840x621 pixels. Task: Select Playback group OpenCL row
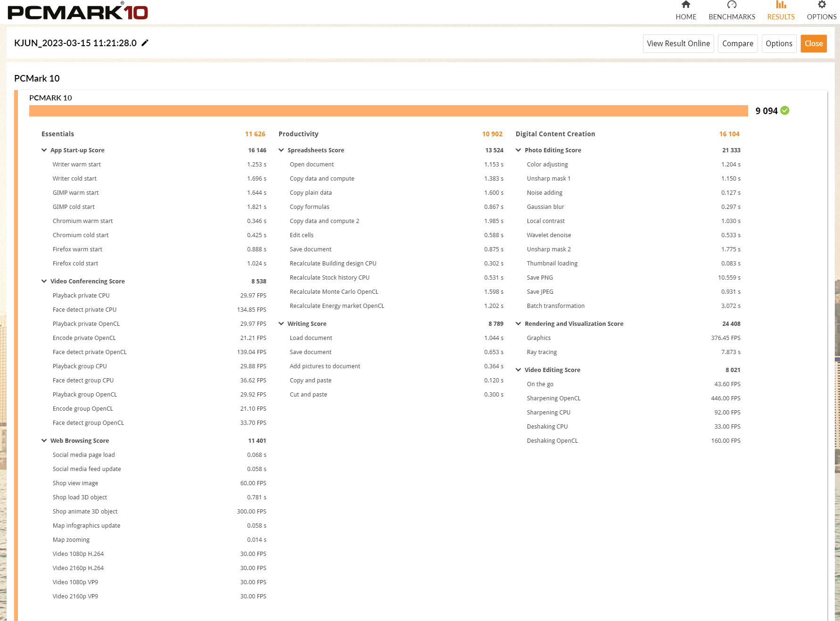(159, 394)
